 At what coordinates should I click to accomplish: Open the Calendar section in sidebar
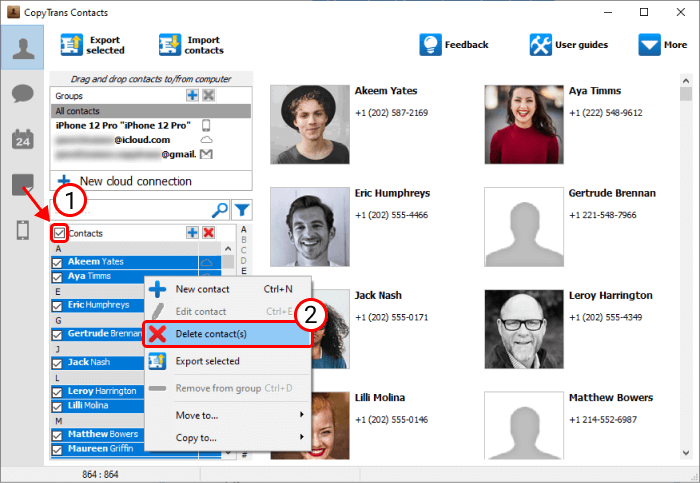[x=22, y=139]
